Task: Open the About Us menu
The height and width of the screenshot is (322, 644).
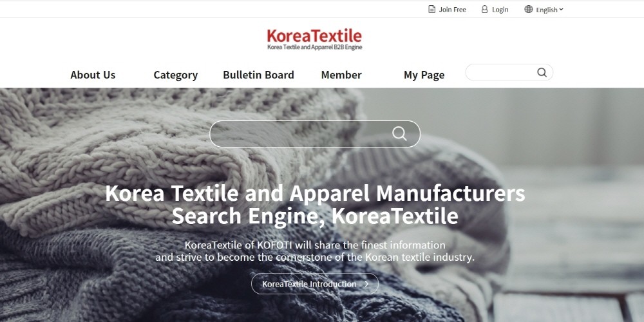Action: tap(93, 75)
